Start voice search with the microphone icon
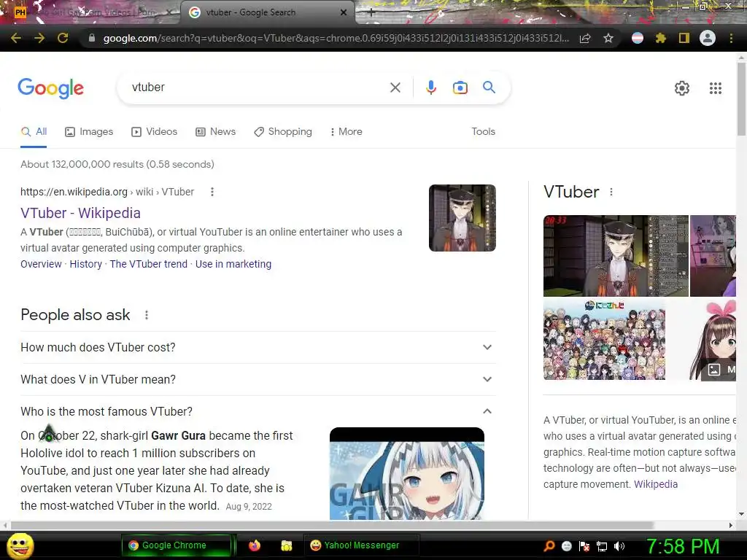The image size is (747, 560). point(431,87)
